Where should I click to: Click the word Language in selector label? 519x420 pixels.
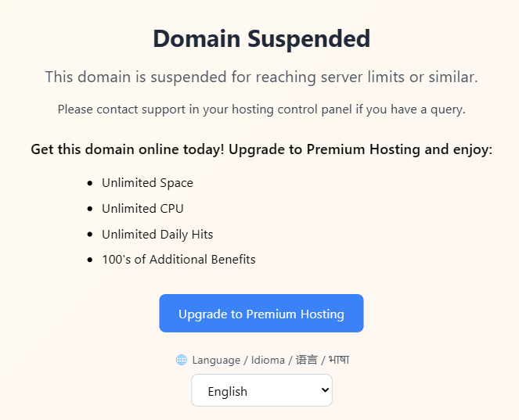[216, 360]
